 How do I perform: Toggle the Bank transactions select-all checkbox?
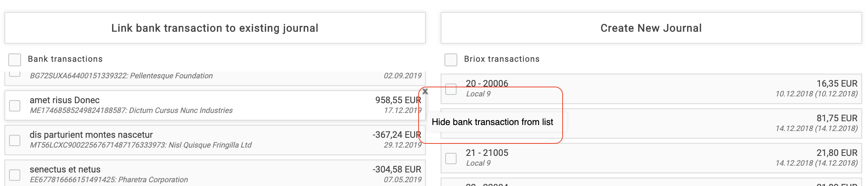point(15,59)
